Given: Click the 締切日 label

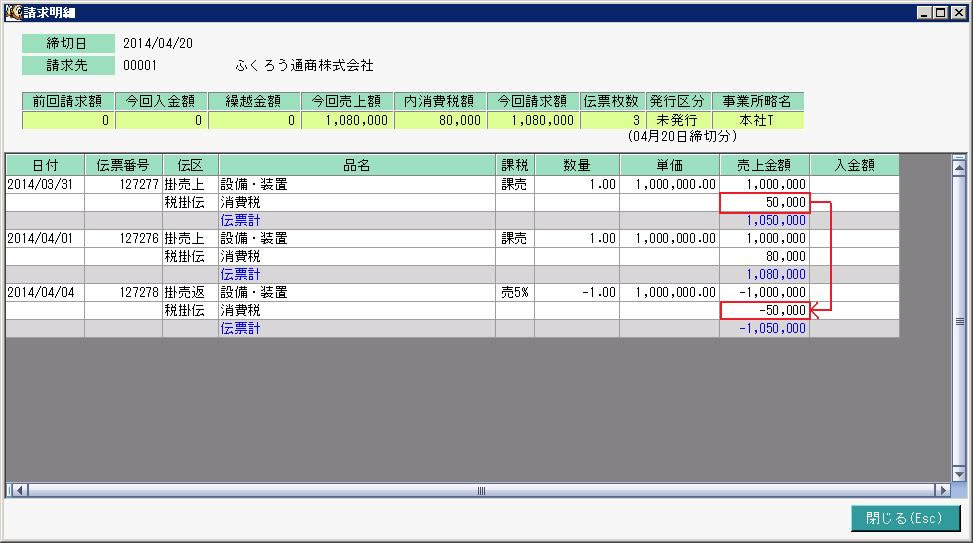Looking at the screenshot, I should click(68, 43).
